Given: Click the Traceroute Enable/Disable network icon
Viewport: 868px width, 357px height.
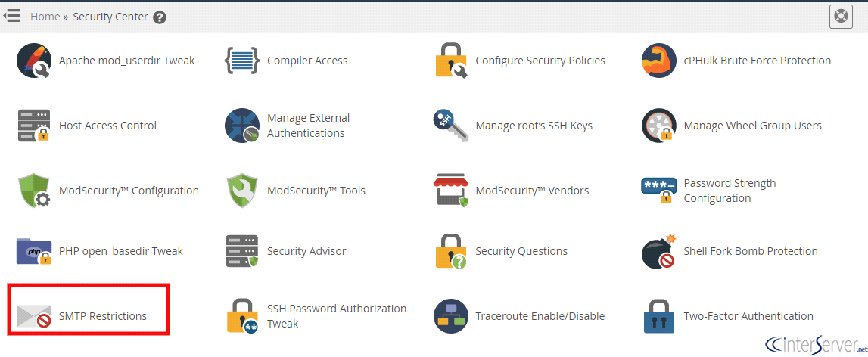Looking at the screenshot, I should [x=450, y=316].
